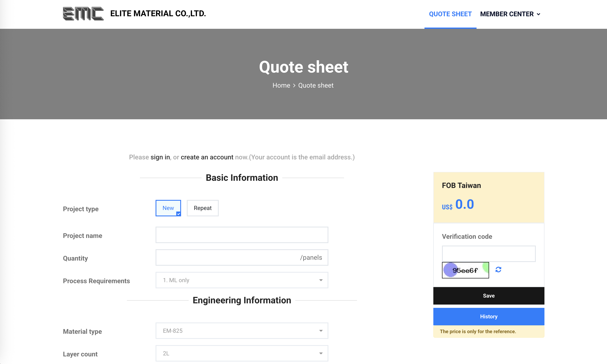
Task: Click the Member Center chevron arrow
Action: tap(538, 14)
